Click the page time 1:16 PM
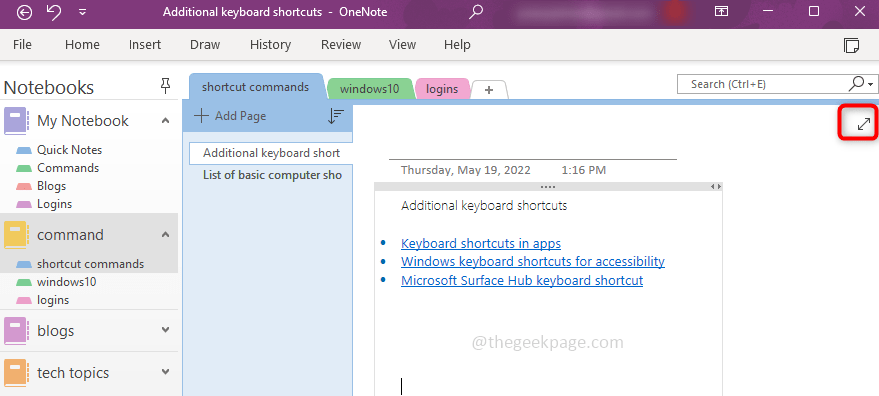 (x=584, y=170)
